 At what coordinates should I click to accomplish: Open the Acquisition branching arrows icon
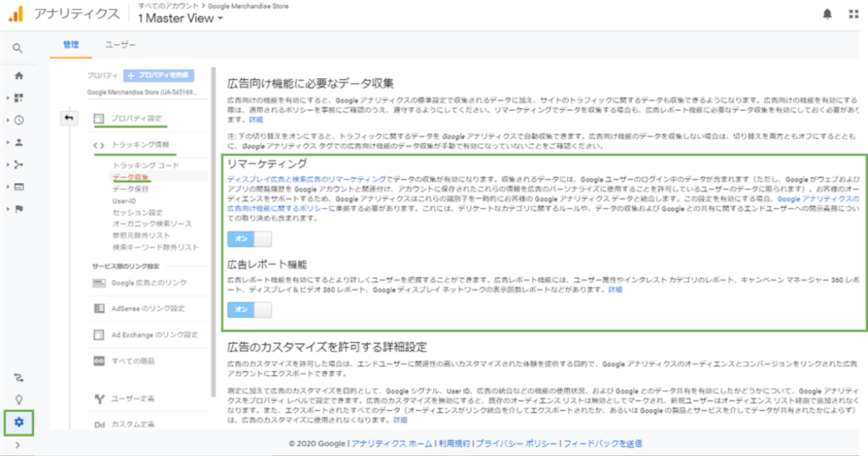coord(19,164)
